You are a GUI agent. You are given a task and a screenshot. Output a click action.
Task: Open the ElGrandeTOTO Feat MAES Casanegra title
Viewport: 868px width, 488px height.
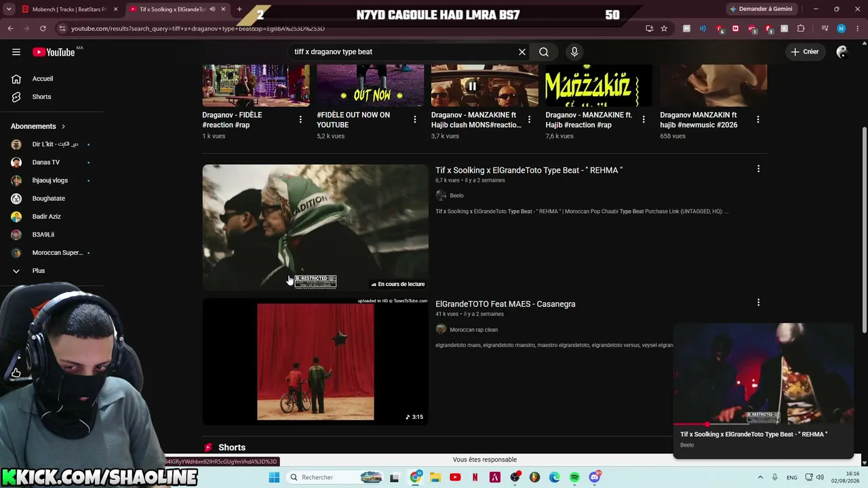click(505, 304)
